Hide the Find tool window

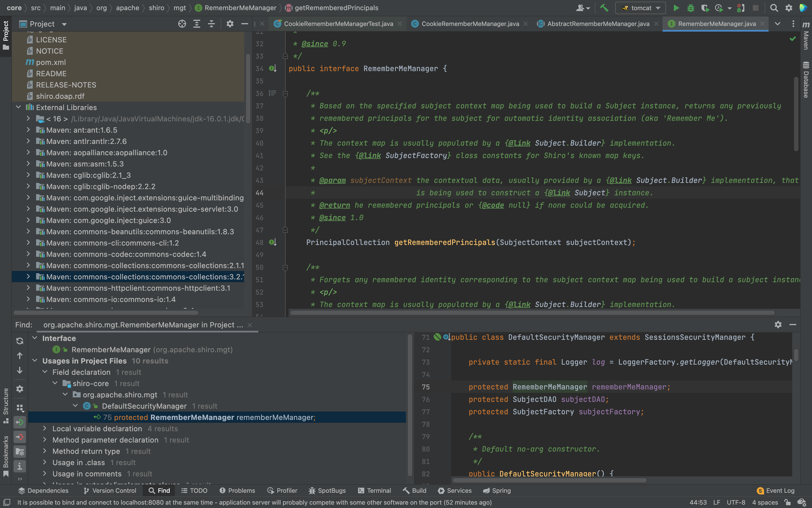pyautogui.click(x=793, y=325)
